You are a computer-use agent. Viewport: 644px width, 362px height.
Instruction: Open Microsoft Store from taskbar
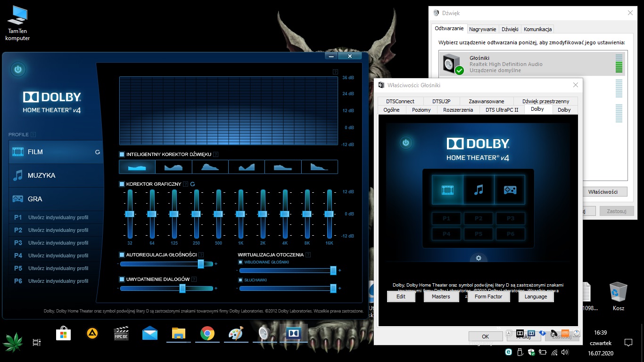[64, 334]
